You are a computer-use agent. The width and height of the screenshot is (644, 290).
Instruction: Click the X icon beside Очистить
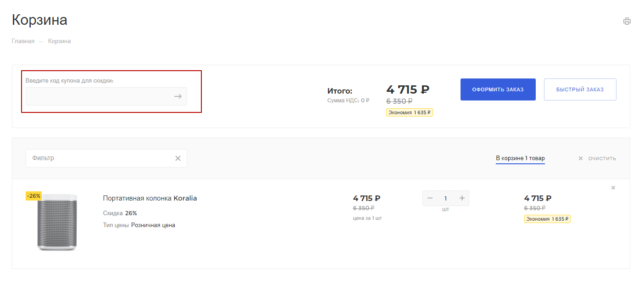[580, 158]
